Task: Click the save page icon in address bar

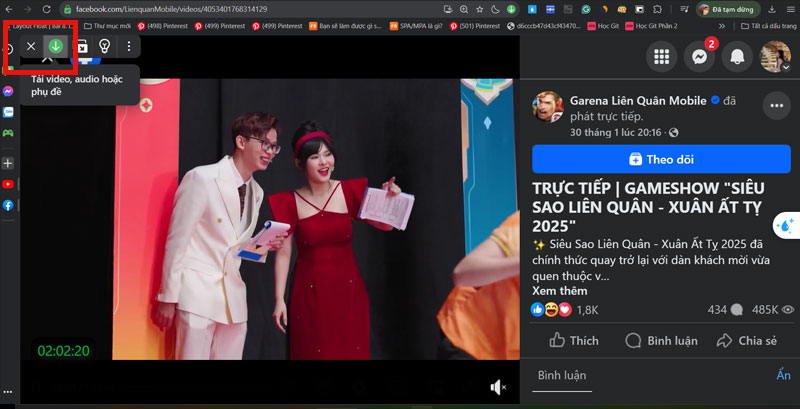Action: (448, 9)
